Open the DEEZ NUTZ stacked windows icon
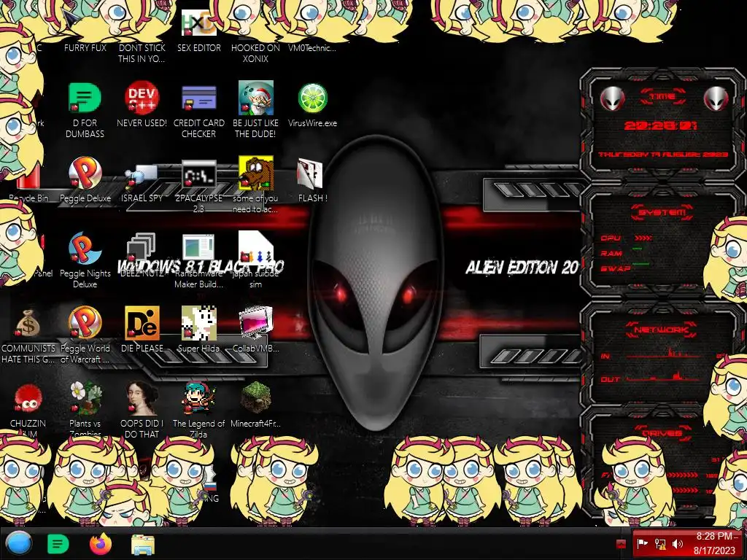The width and height of the screenshot is (747, 560). click(x=142, y=248)
